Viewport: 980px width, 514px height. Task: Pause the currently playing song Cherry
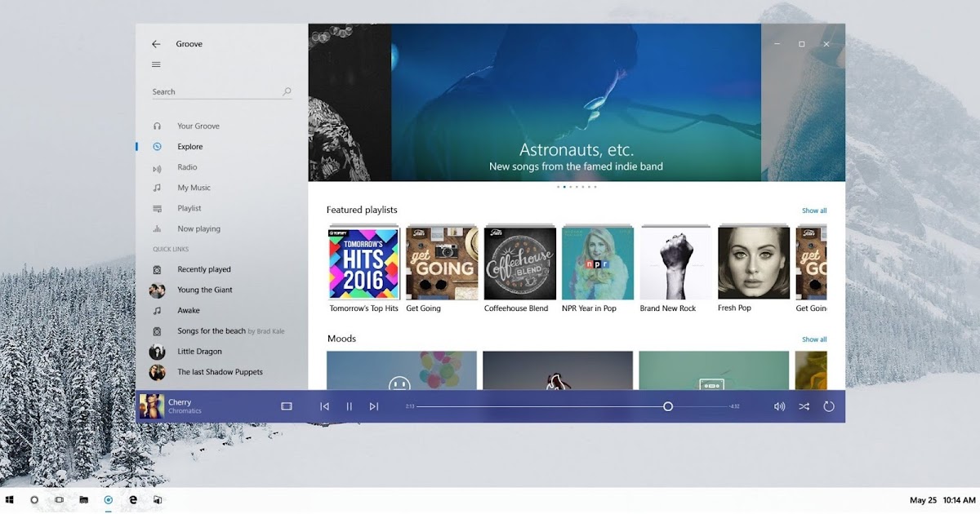pyautogui.click(x=349, y=405)
